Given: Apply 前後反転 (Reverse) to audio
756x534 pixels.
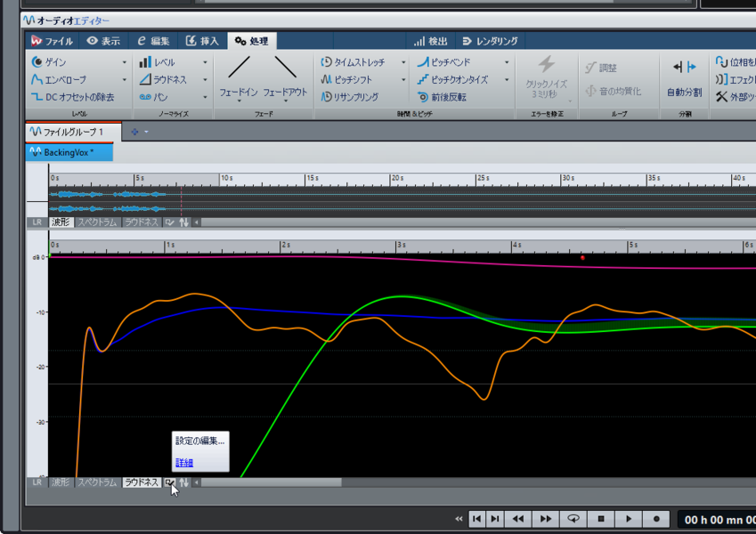Looking at the screenshot, I should (x=443, y=97).
